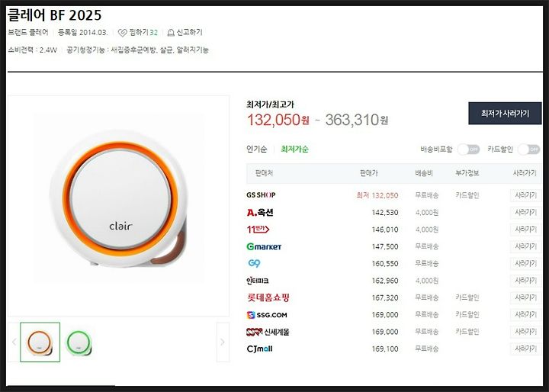
Task: Click the 142,530 price for 옥션
Action: [385, 213]
